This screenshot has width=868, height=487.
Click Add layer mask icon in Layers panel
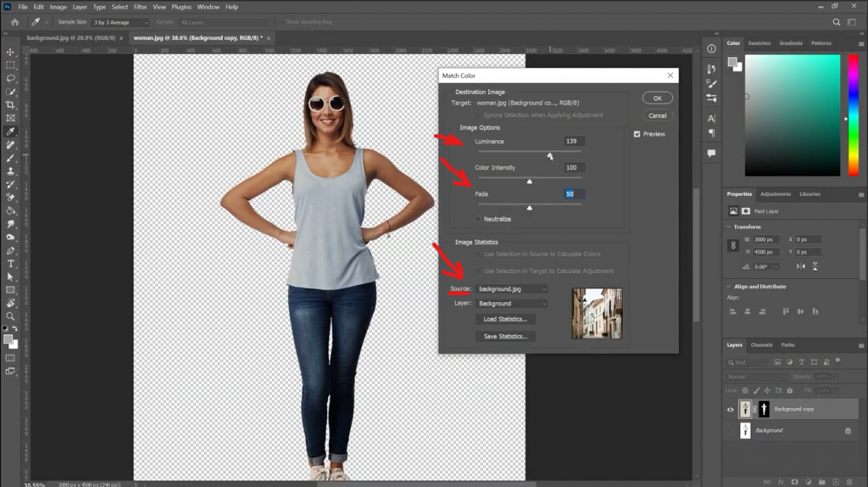[794, 482]
